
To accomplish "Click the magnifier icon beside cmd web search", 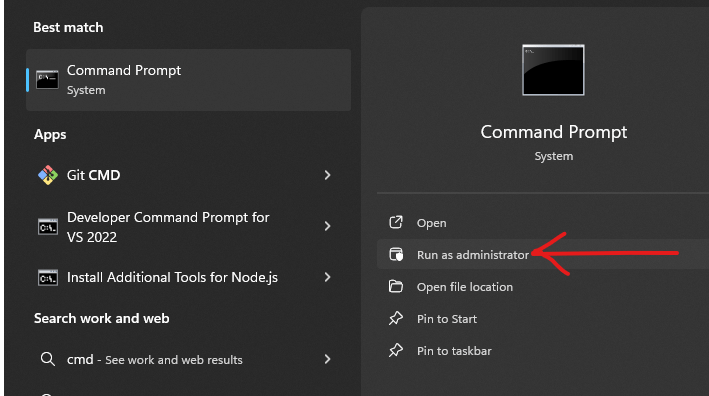I will (47, 359).
